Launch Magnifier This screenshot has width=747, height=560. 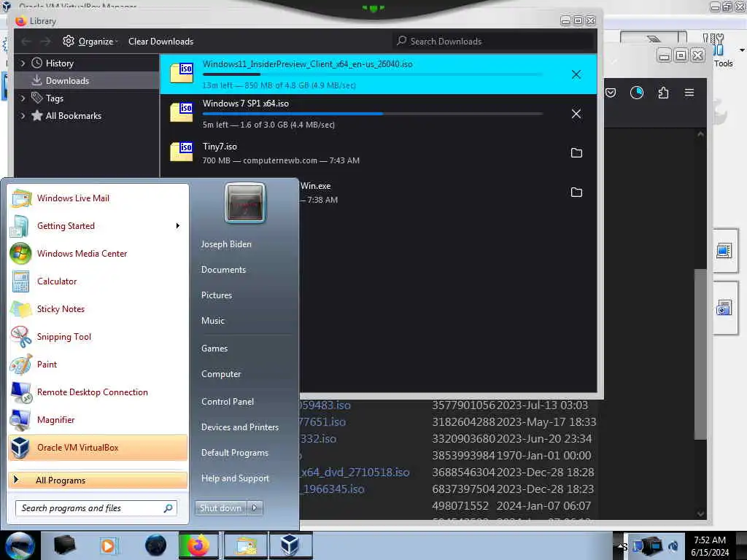(x=98, y=420)
